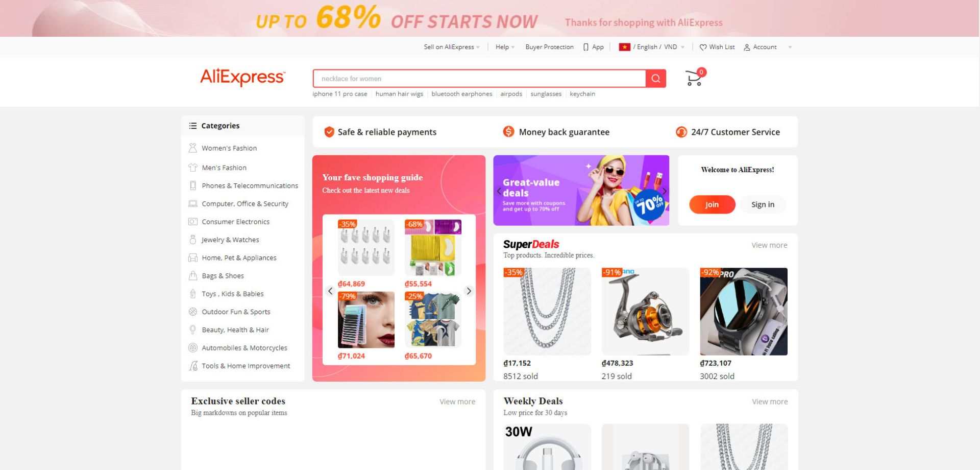Expand the Sell on AliExpress dropdown
The width and height of the screenshot is (980, 470).
tap(451, 47)
